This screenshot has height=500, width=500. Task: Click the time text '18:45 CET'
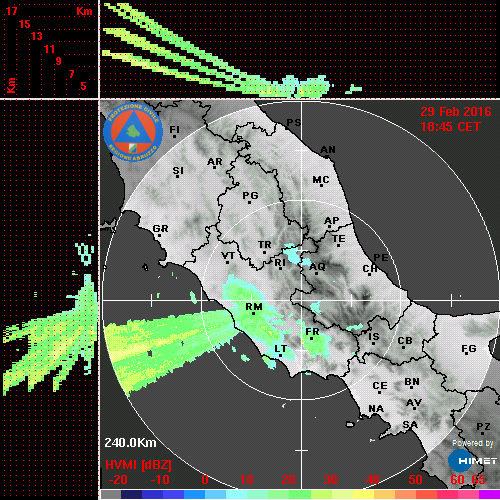click(450, 127)
